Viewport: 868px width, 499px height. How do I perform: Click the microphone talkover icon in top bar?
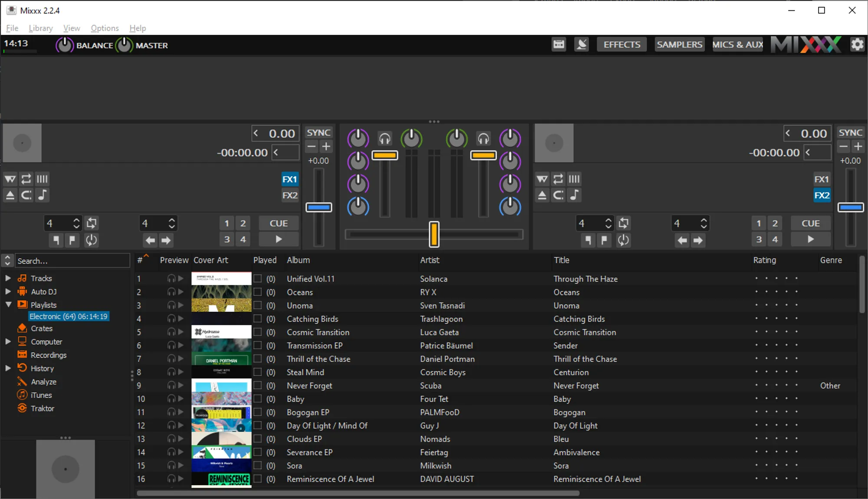click(581, 44)
